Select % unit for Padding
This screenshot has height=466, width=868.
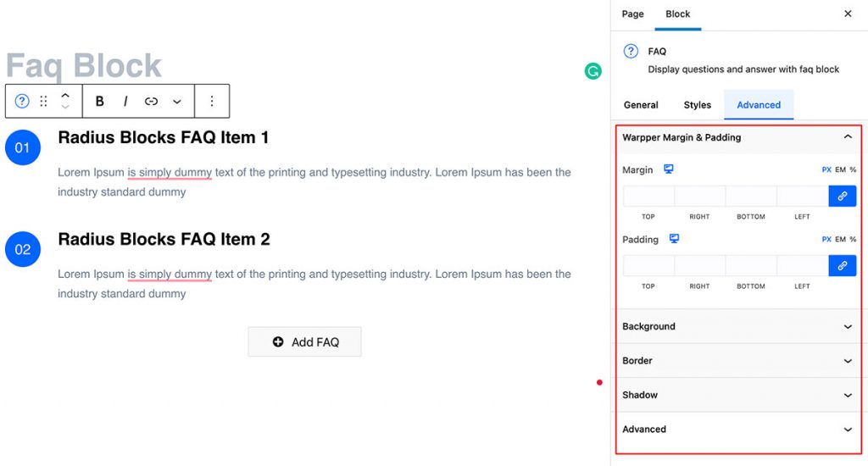pyautogui.click(x=853, y=239)
